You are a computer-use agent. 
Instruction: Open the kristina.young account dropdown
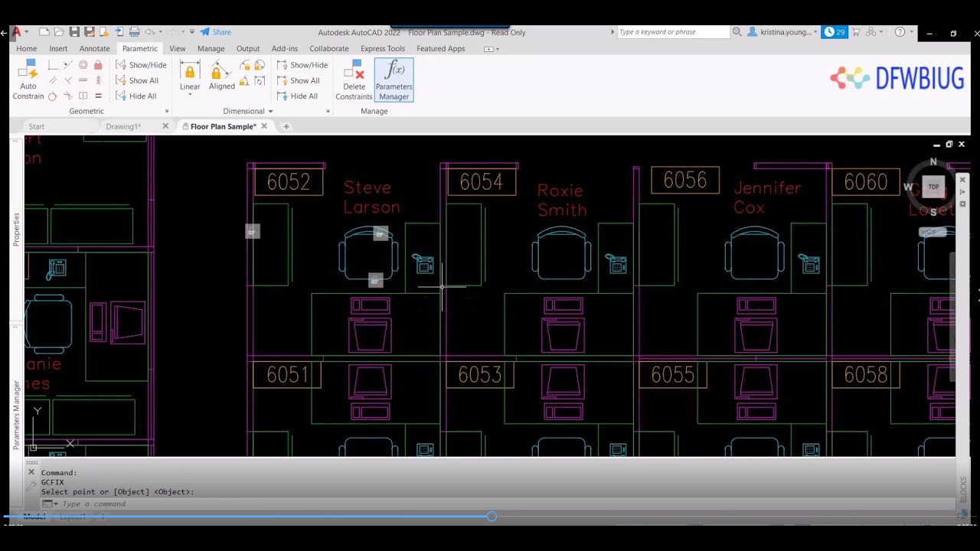[815, 32]
